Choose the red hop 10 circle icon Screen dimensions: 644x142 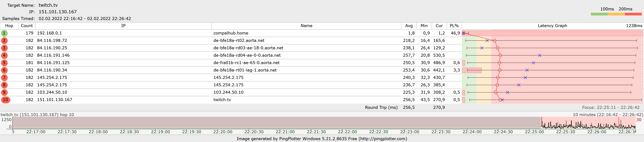click(6, 100)
